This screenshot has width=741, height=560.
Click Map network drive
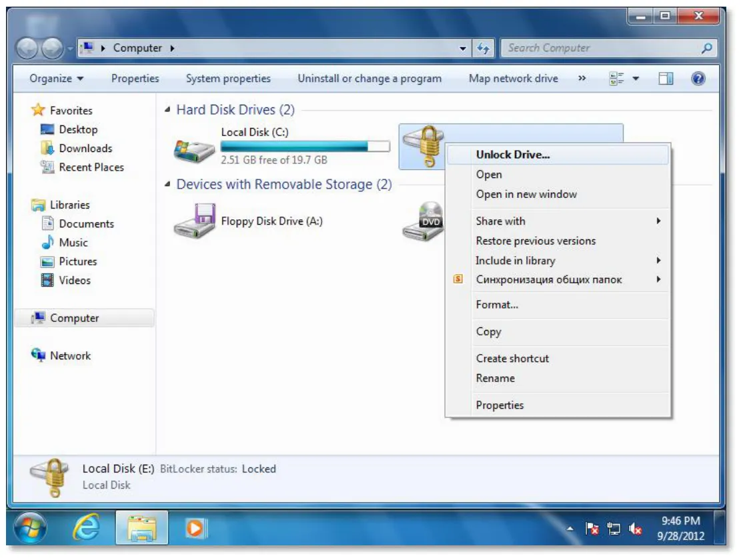[x=513, y=79]
